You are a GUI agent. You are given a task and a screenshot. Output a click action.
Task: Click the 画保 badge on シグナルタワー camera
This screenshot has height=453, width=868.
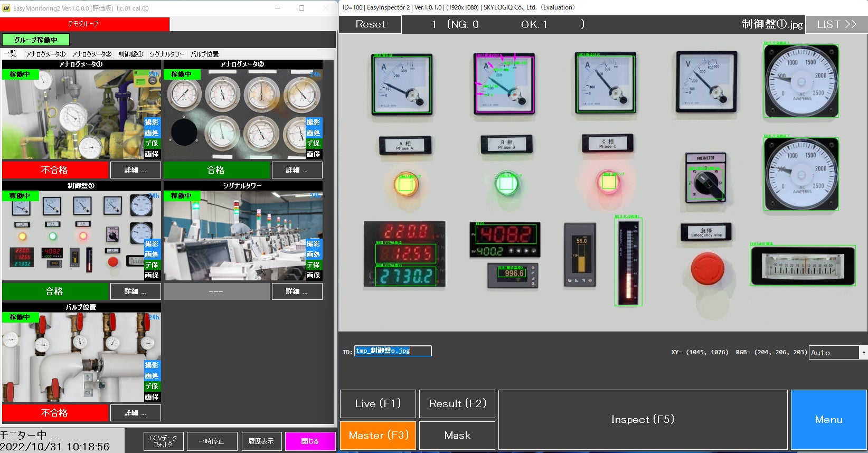(313, 276)
